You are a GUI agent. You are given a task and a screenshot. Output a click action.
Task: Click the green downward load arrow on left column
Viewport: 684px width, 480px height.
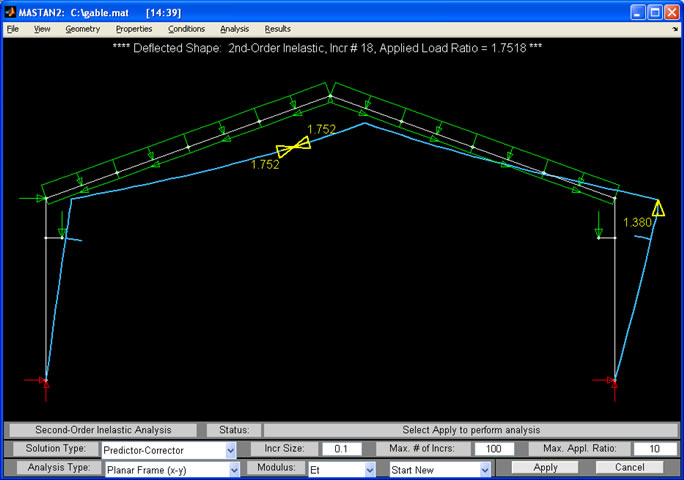coord(63,224)
